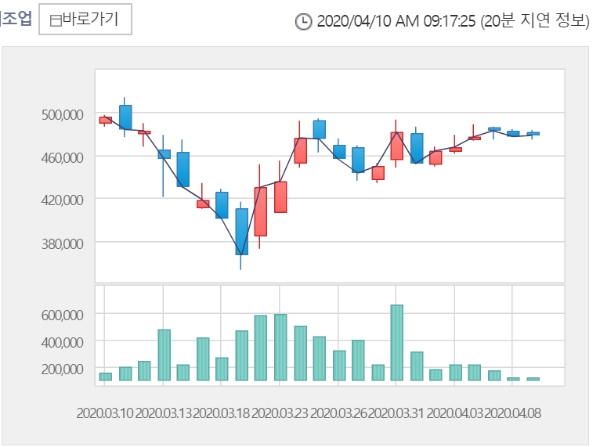
Task: Select the timestamp text 2020/04/10 AM 09:17:25
Action: [396, 21]
